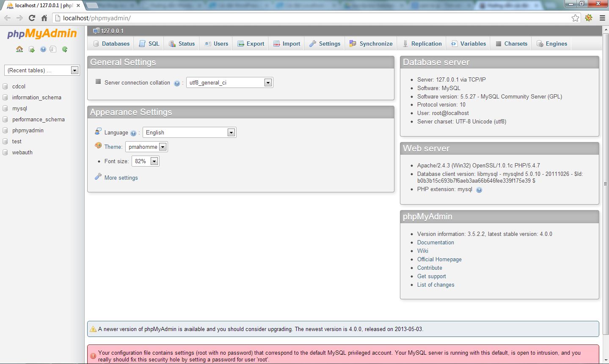Image resolution: width=609 pixels, height=364 pixels.
Task: Click information_schema database icon in sidebar
Action: click(x=6, y=97)
